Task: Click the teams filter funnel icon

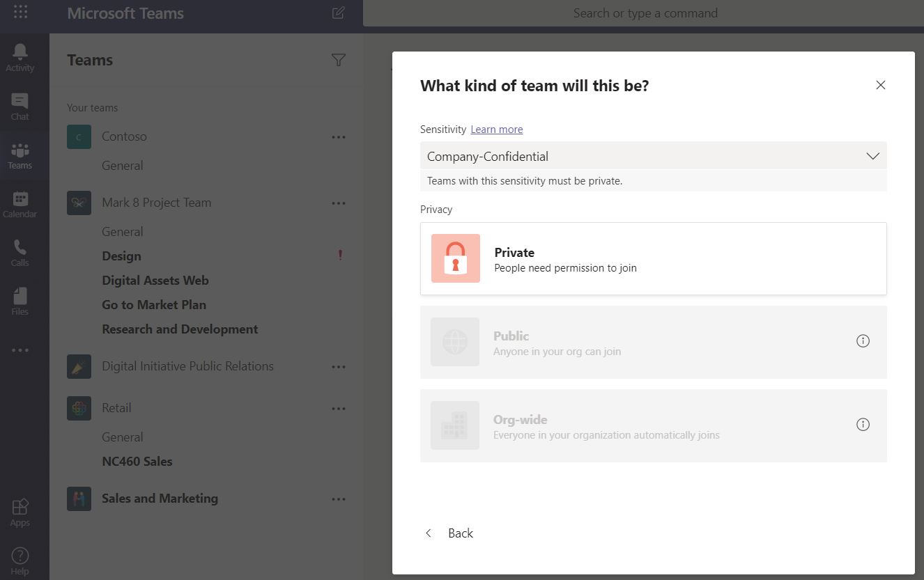Action: (x=339, y=61)
